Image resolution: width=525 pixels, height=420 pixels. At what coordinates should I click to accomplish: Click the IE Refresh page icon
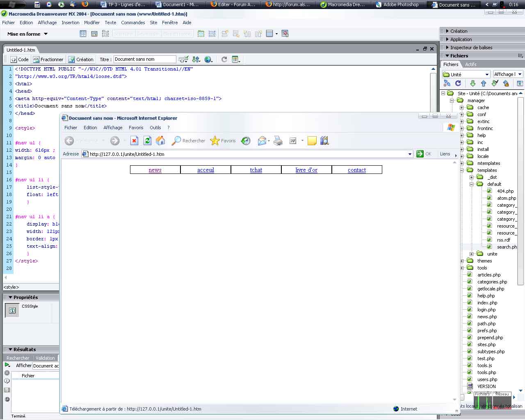(147, 141)
